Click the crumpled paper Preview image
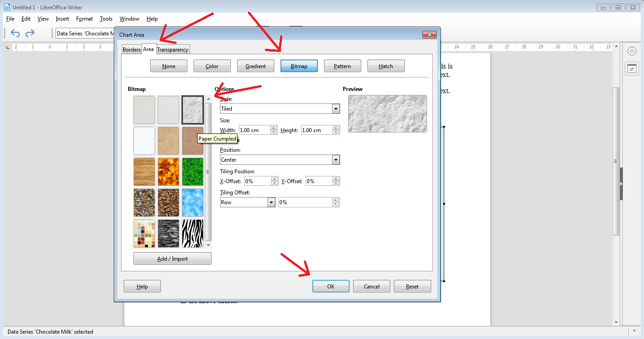The image size is (644, 339). coord(388,114)
